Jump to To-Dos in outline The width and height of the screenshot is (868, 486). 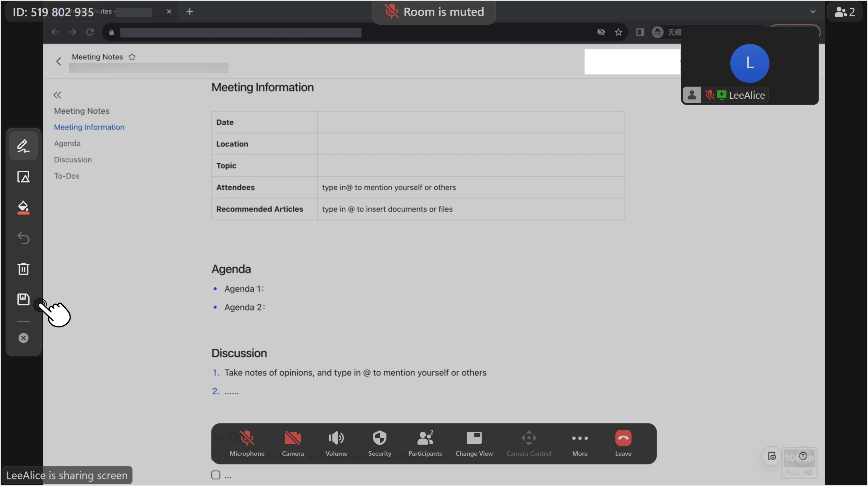67,176
